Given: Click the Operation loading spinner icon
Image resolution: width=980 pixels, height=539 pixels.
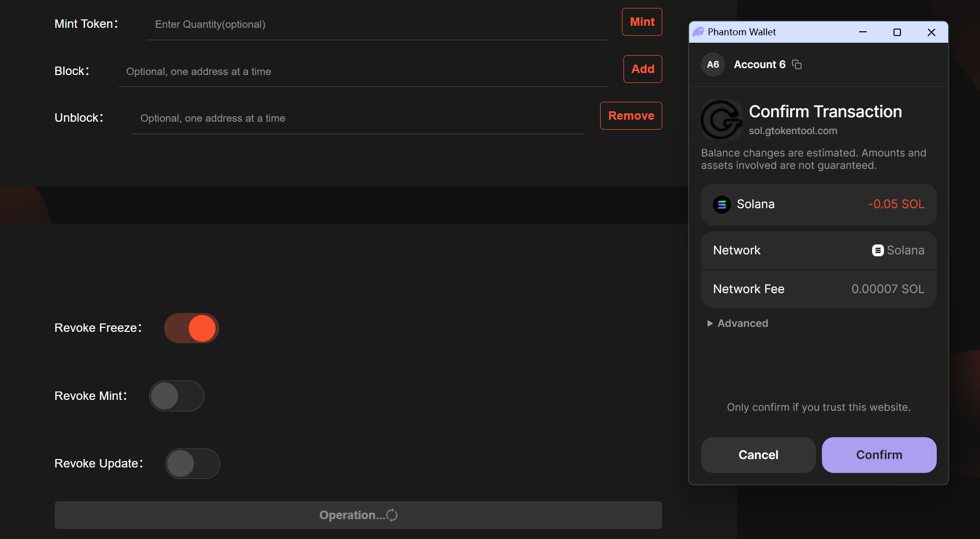Looking at the screenshot, I should [x=392, y=515].
